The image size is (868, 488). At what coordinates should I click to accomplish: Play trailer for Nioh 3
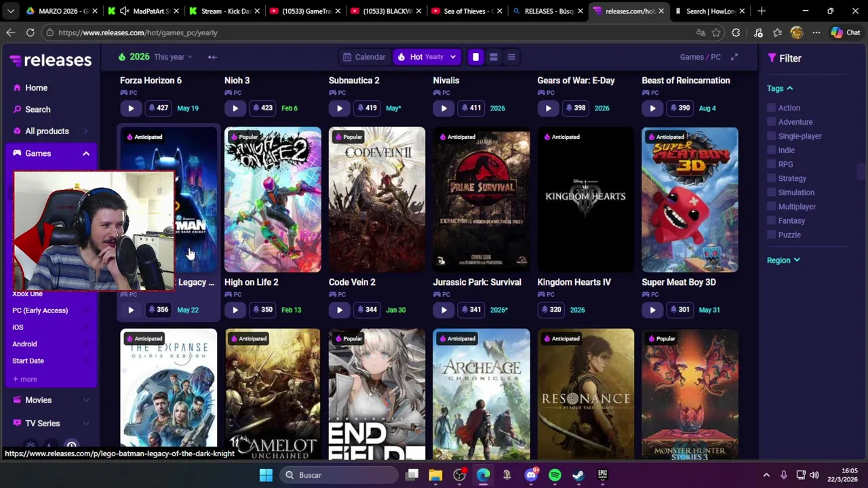coord(235,108)
